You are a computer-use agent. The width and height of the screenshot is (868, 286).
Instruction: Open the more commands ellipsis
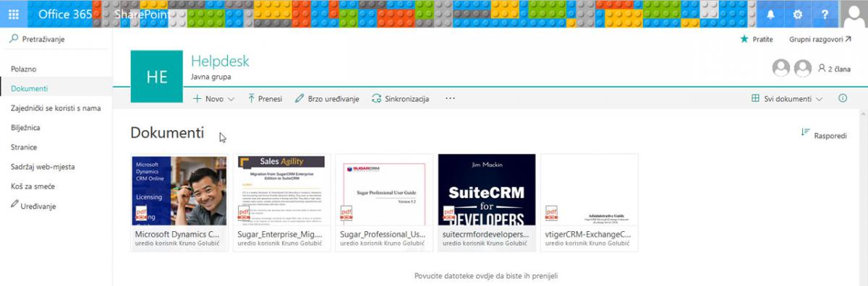click(x=450, y=99)
